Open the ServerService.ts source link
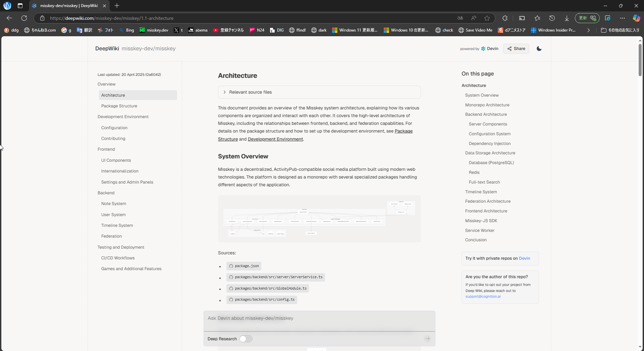Image resolution: width=644 pixels, height=351 pixels. point(276,277)
